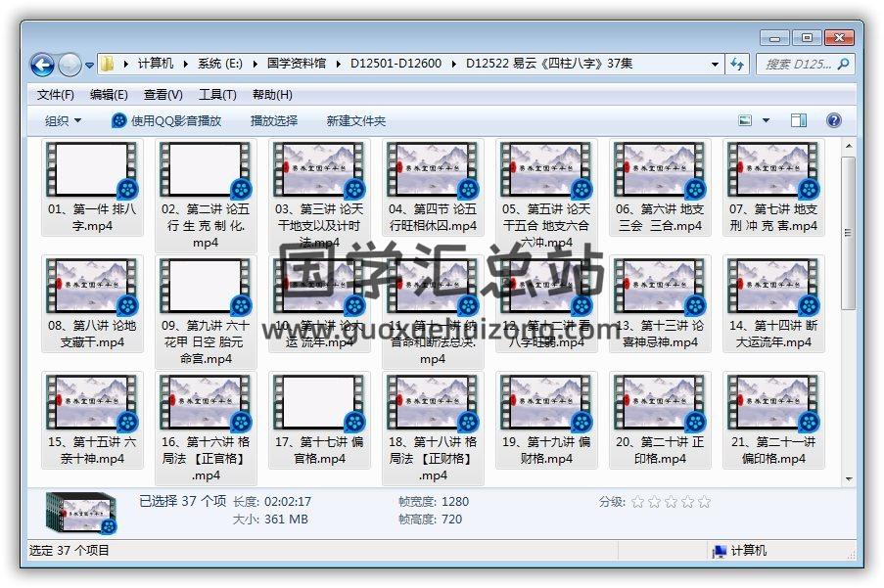
Task: Click 新建文件夹 button
Action: pos(355,120)
